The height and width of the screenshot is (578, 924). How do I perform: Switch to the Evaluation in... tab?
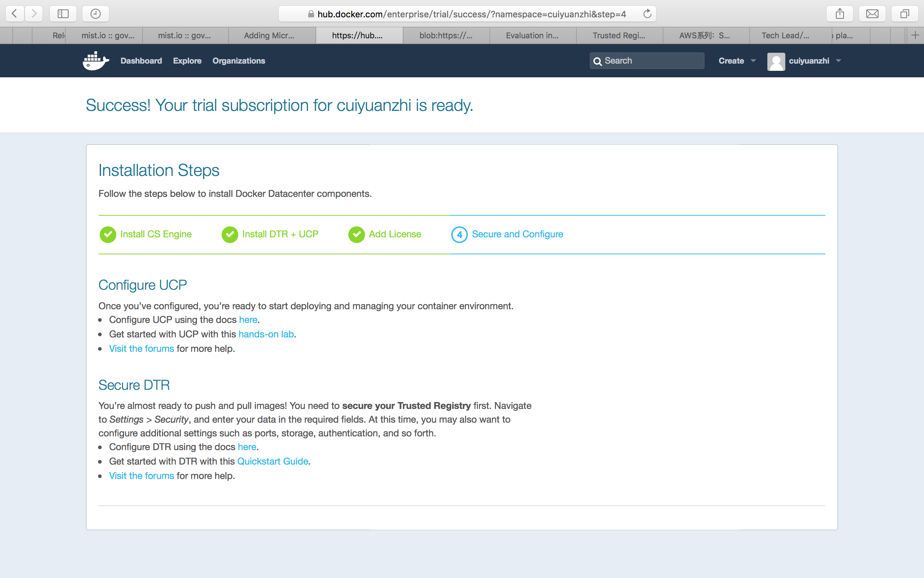[x=532, y=35]
